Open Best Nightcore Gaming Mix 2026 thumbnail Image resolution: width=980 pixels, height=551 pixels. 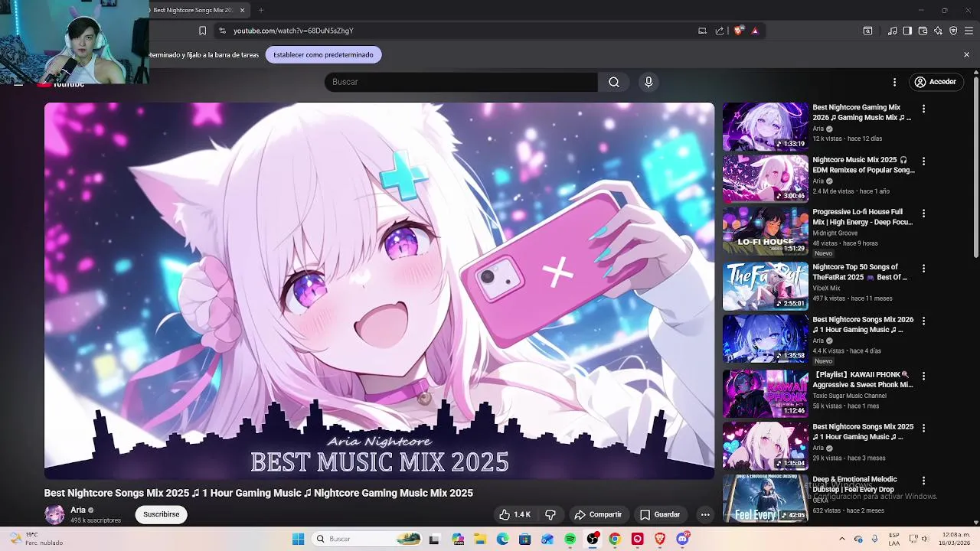pyautogui.click(x=765, y=126)
